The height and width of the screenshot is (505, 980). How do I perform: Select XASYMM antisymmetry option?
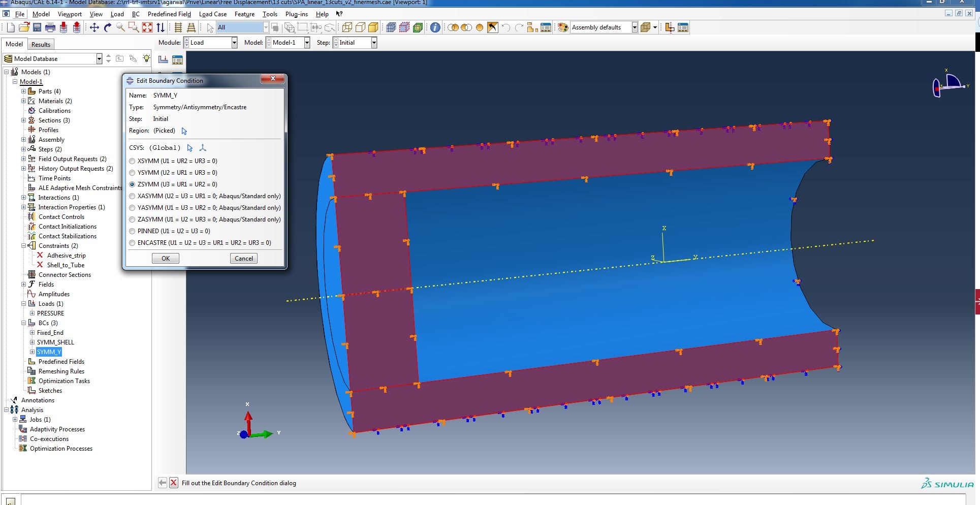[132, 196]
